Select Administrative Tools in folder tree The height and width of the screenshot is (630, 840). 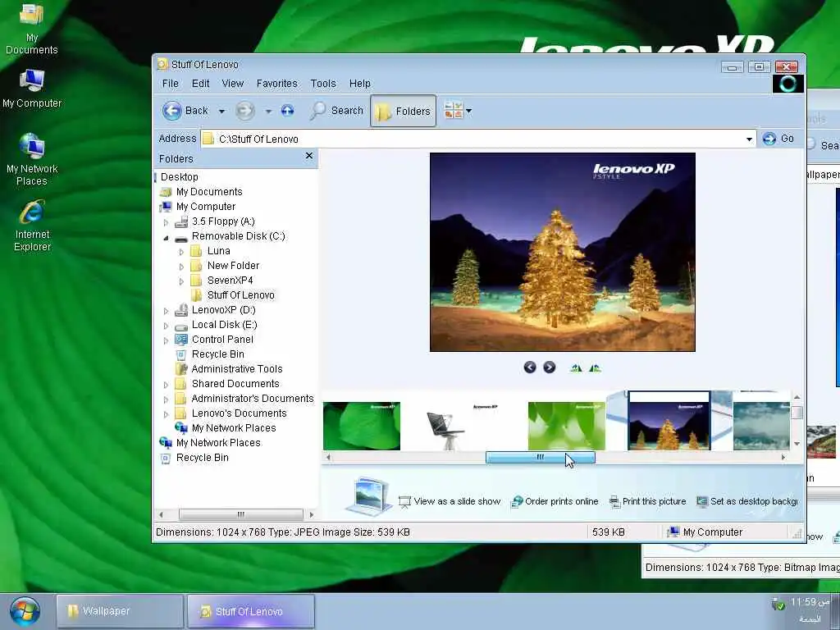[236, 369]
